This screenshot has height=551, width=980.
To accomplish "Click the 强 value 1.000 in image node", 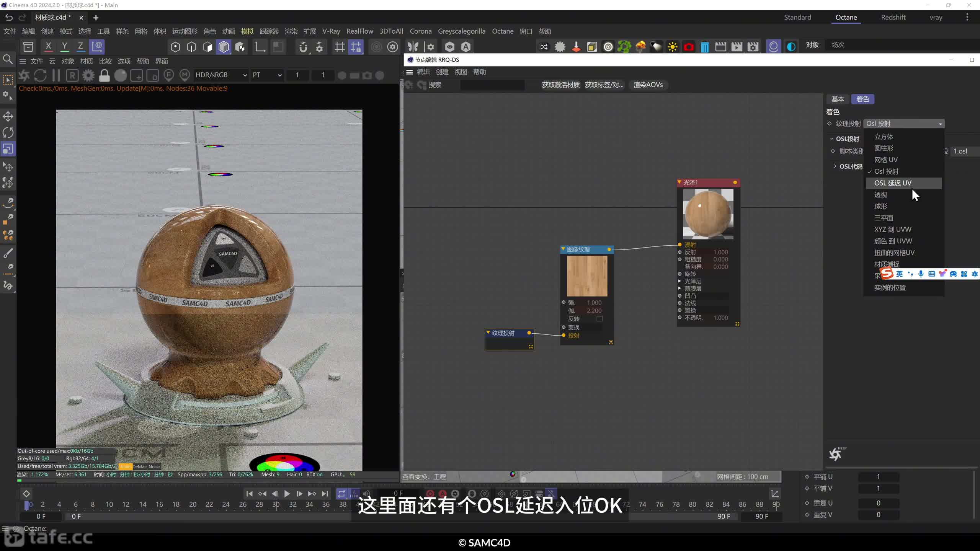I will [x=594, y=303].
